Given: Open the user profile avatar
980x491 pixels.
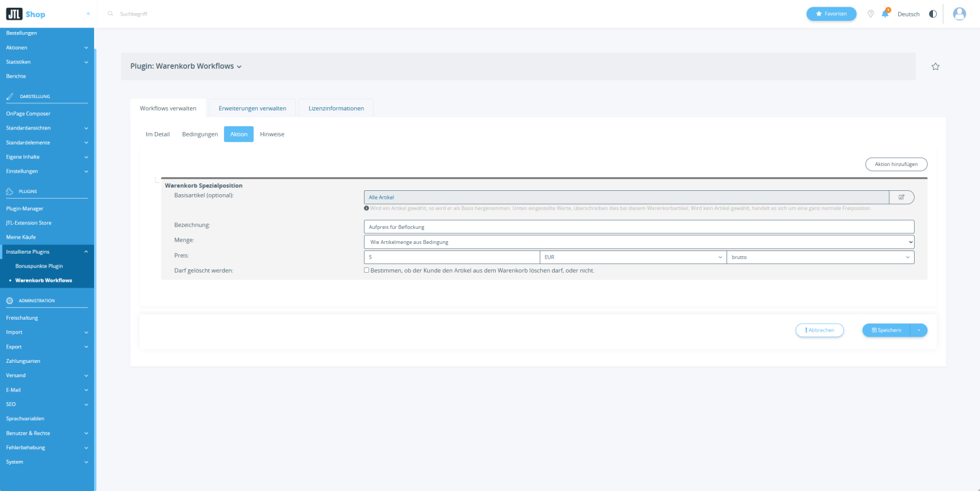Looking at the screenshot, I should [959, 14].
